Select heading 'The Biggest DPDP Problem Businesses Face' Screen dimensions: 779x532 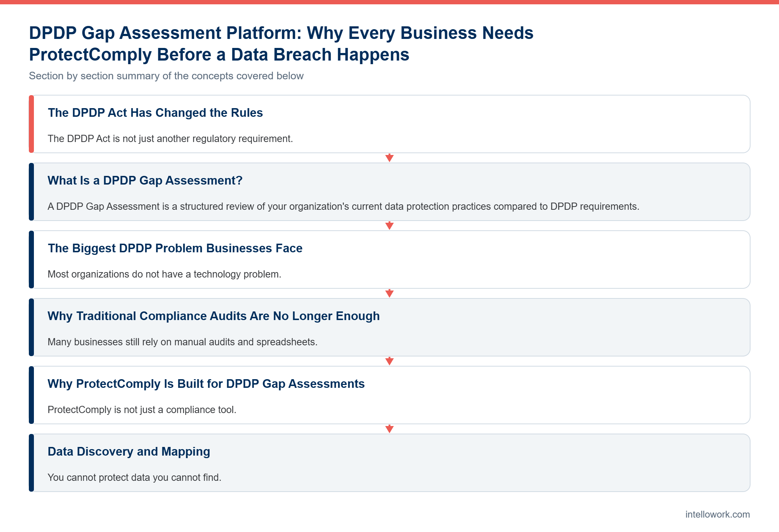[175, 248]
